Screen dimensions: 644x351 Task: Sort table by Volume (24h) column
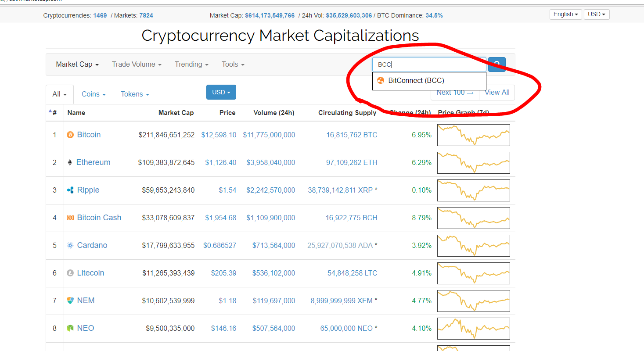pyautogui.click(x=274, y=113)
